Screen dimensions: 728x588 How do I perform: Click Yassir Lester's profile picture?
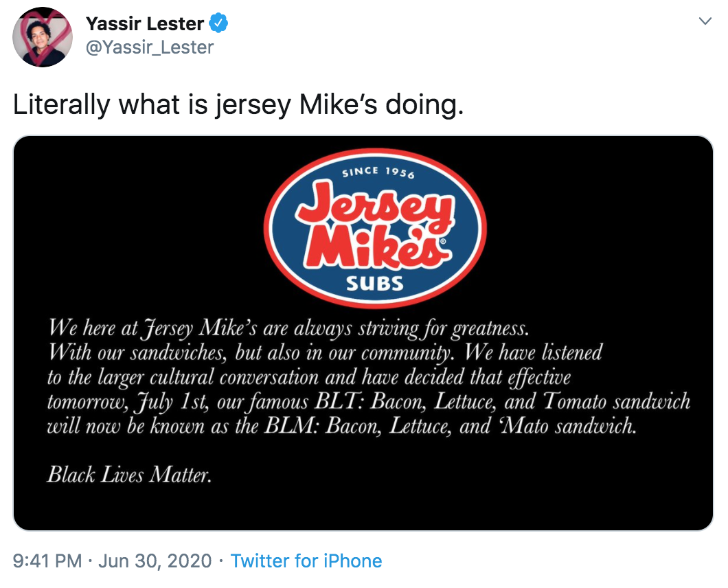[43, 36]
